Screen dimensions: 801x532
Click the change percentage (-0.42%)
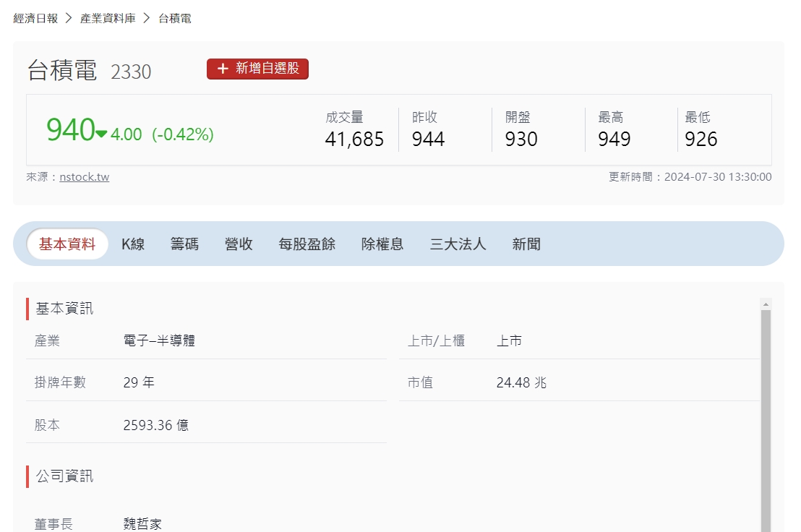pos(182,134)
